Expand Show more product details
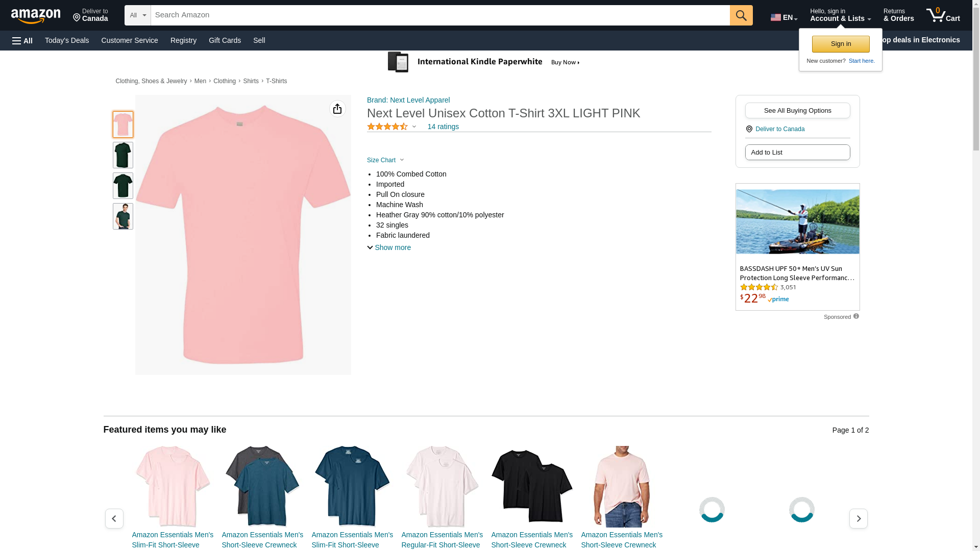The image size is (980, 551). tap(389, 247)
